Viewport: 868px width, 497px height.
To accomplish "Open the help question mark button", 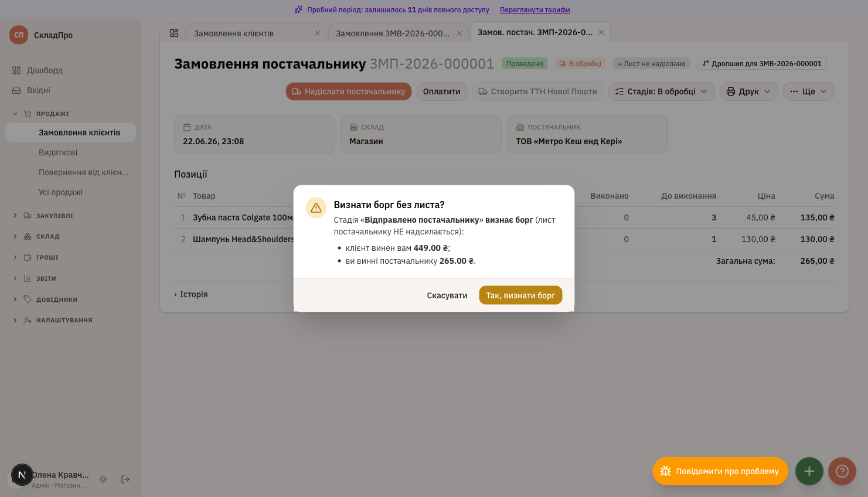I will (842, 471).
